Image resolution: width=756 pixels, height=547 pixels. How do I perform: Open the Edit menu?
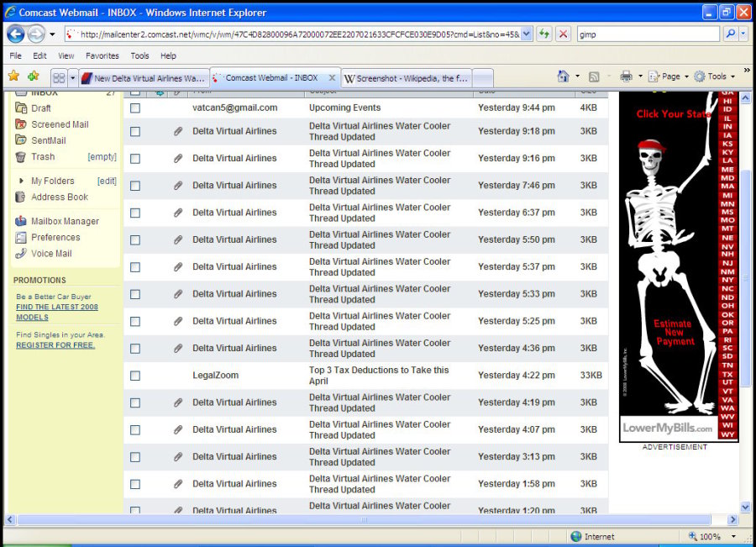click(x=39, y=56)
